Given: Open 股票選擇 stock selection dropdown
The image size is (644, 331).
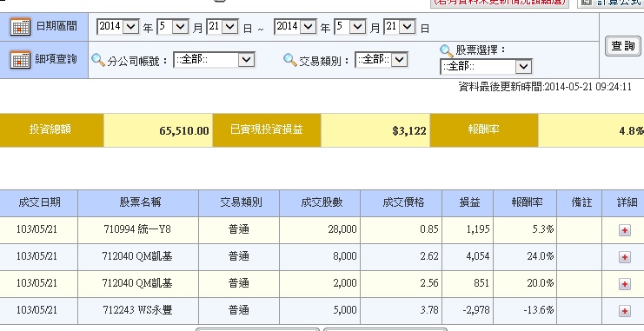Looking at the screenshot, I should (x=486, y=67).
